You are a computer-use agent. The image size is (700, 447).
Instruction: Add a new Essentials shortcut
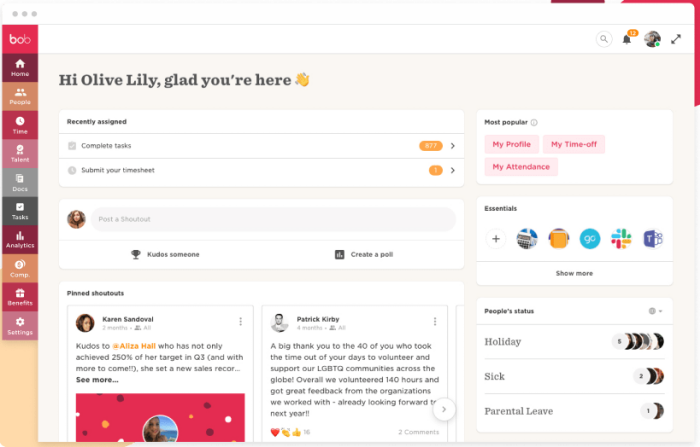click(496, 239)
